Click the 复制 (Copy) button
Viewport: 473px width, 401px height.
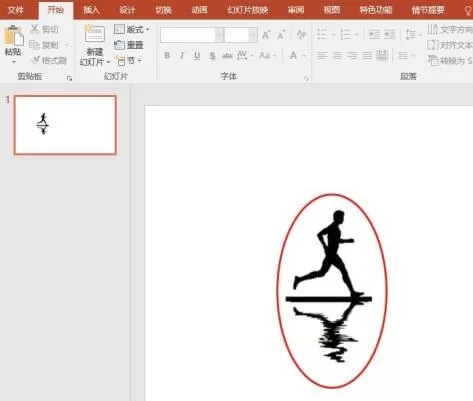[44, 45]
